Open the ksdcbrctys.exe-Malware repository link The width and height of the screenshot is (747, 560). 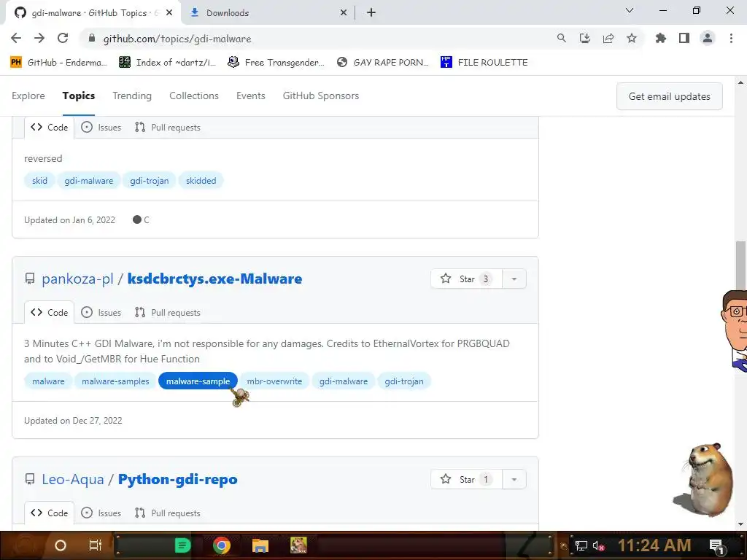click(215, 279)
